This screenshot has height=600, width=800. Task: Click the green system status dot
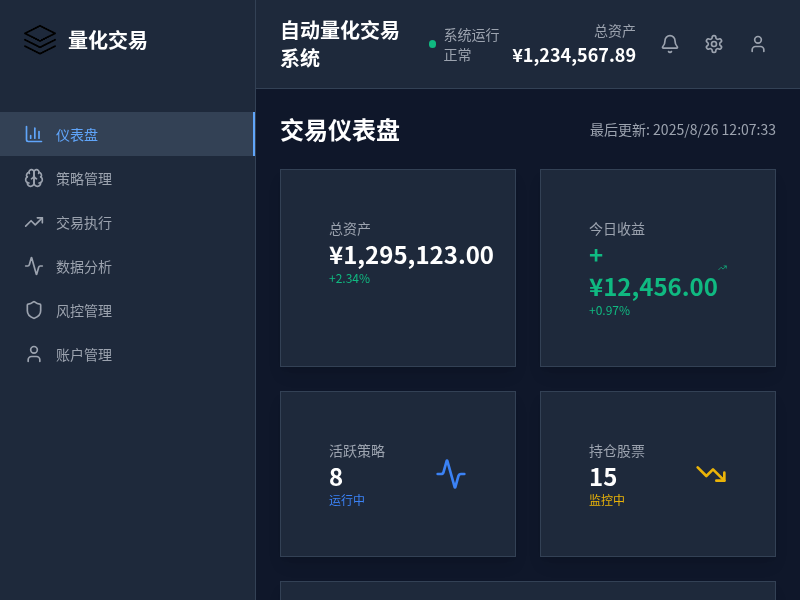432,44
